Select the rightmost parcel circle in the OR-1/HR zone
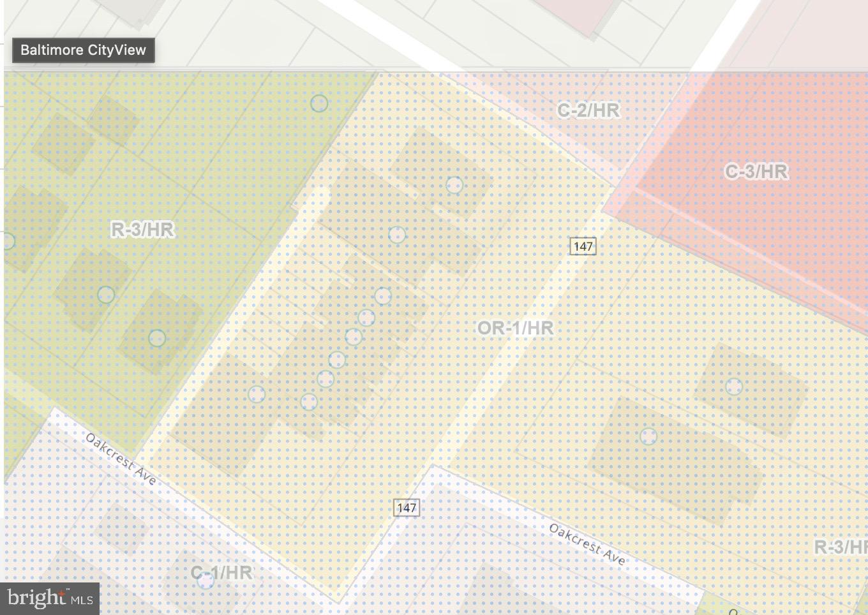This screenshot has height=615, width=868. [734, 387]
